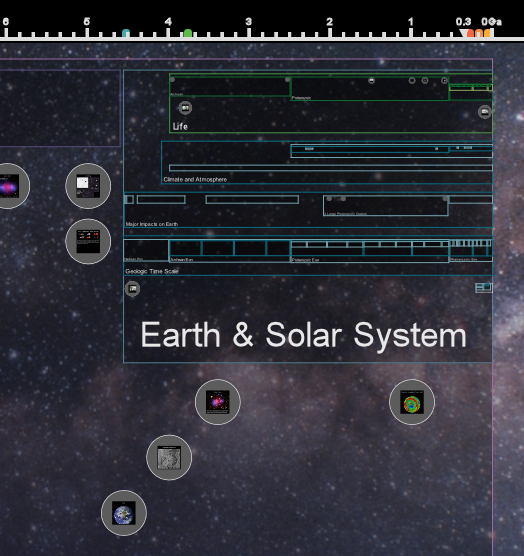
Task: Select the Archean Eon label in Geologic Time Scale
Action: click(181, 260)
